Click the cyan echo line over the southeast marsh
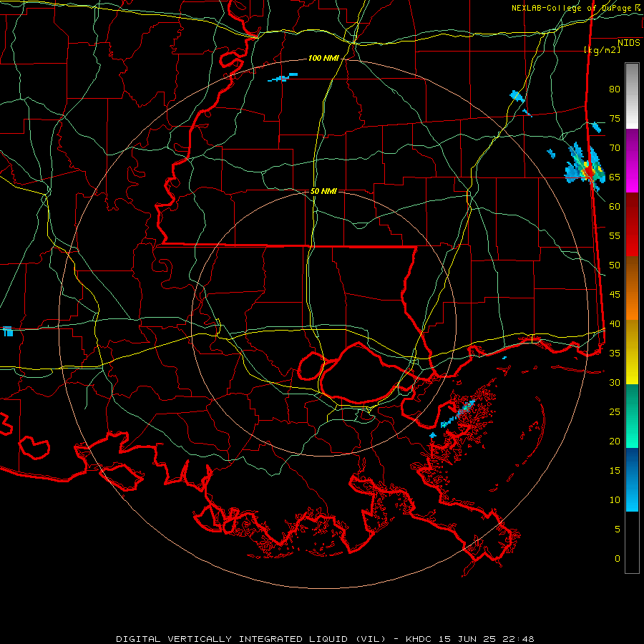The height and width of the screenshot is (644, 644). (x=457, y=414)
